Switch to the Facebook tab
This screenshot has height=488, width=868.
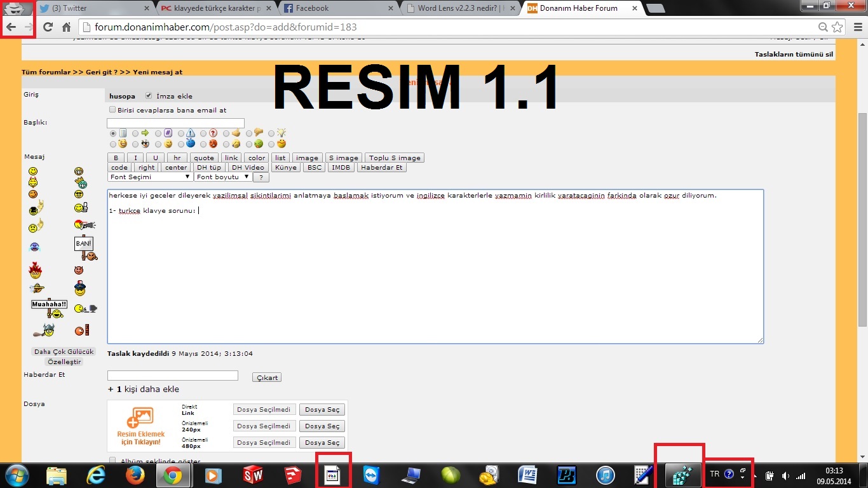pyautogui.click(x=339, y=8)
